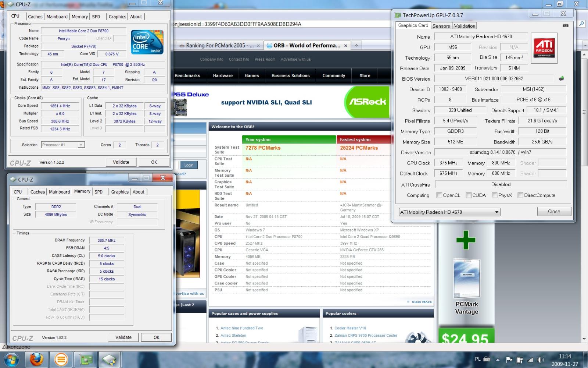Select the 7278 PCMarks score text

point(263,148)
